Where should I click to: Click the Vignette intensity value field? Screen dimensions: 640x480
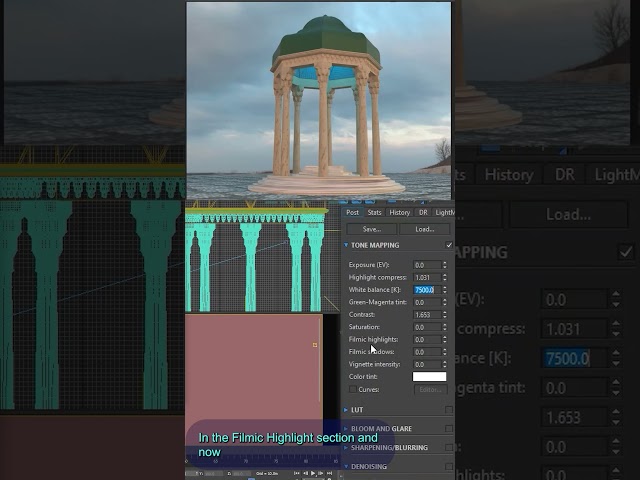click(427, 364)
